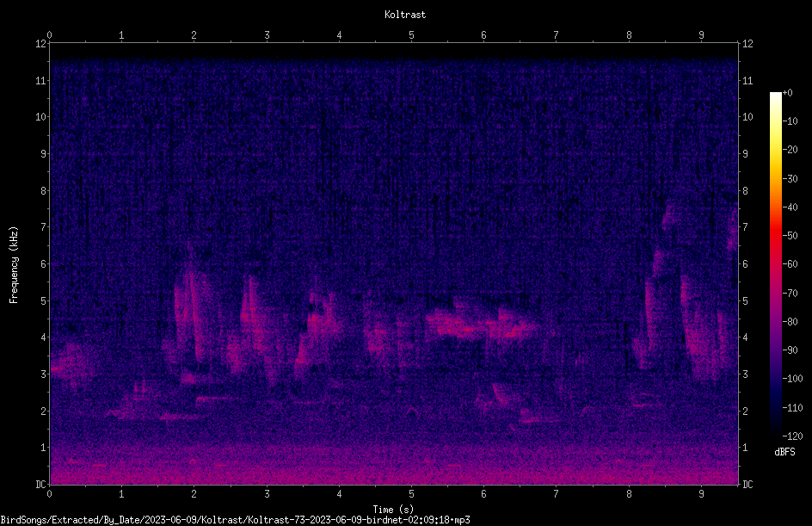
Task: Click the -50 colorbar tick label
Action: [790, 236]
